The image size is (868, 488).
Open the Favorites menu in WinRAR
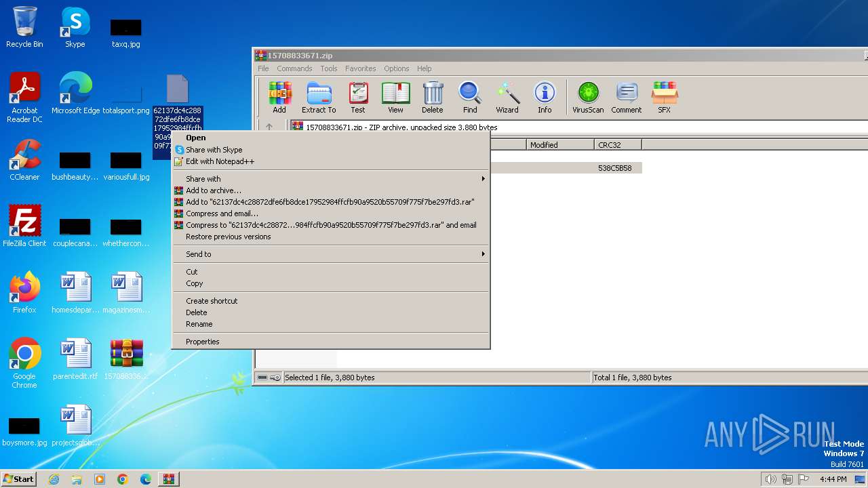click(360, 68)
